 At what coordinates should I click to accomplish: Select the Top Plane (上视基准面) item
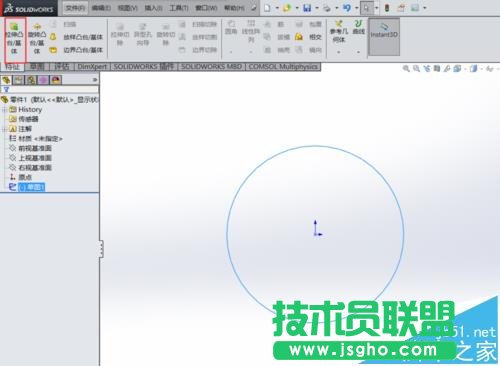[30, 158]
